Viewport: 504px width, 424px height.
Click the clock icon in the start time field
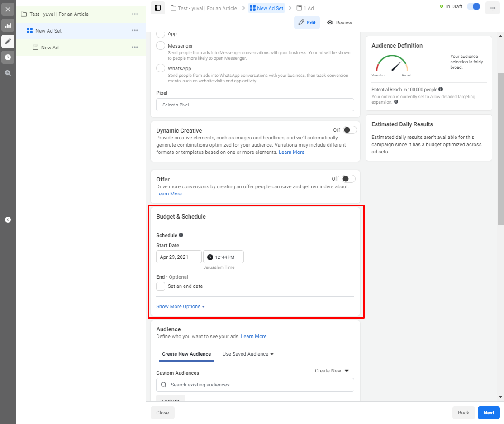(210, 257)
